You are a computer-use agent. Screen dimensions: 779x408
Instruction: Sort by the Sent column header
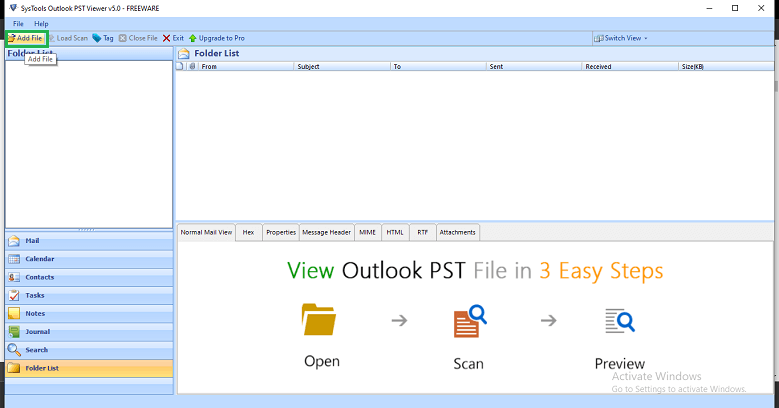click(x=534, y=67)
